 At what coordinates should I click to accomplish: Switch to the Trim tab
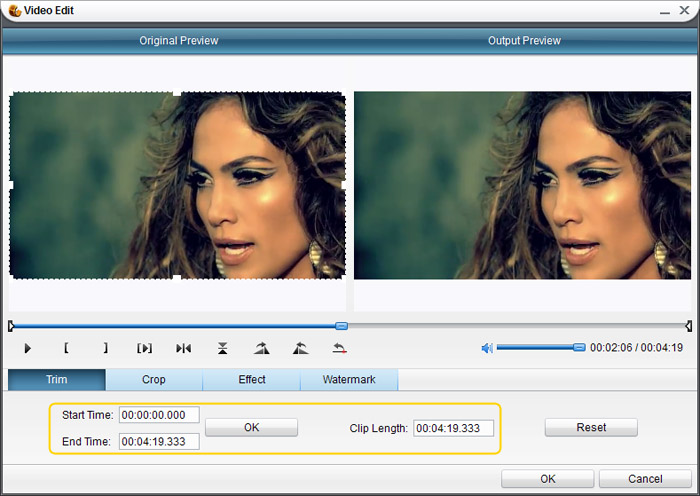tap(57, 379)
